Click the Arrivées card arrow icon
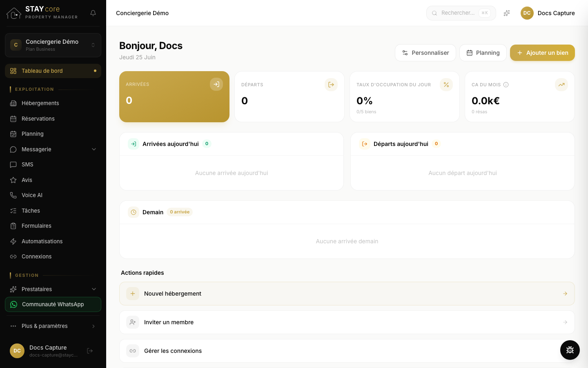Image resolution: width=588 pixels, height=368 pixels. coord(216,84)
